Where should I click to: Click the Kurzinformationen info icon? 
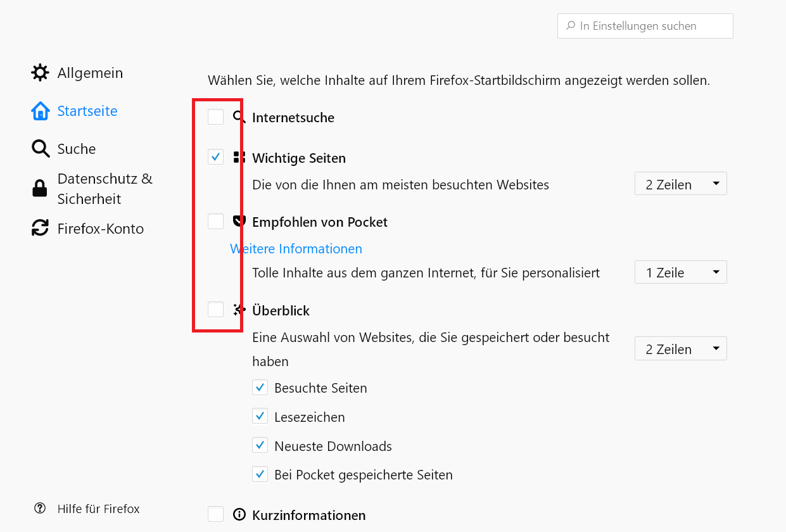[x=239, y=514]
